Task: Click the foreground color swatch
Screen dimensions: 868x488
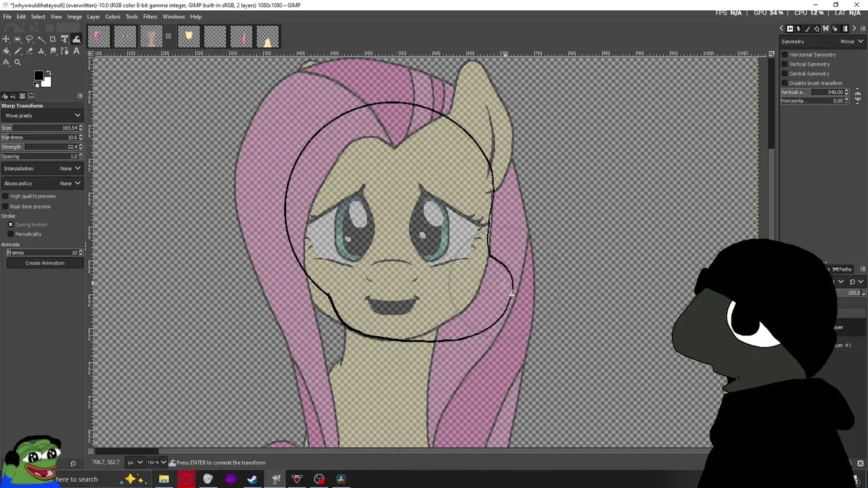Action: coord(39,75)
